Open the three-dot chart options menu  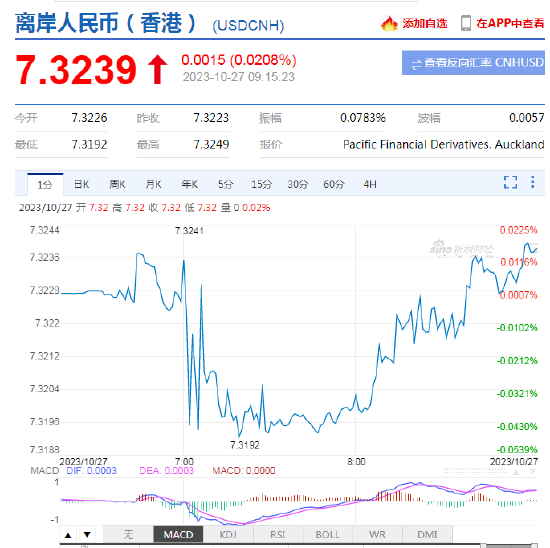tap(532, 182)
